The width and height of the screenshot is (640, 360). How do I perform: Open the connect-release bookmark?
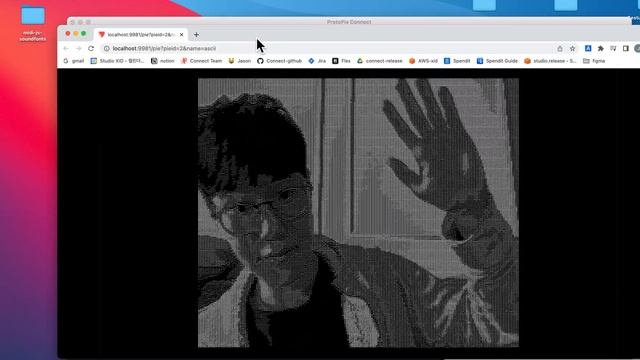[x=380, y=61]
